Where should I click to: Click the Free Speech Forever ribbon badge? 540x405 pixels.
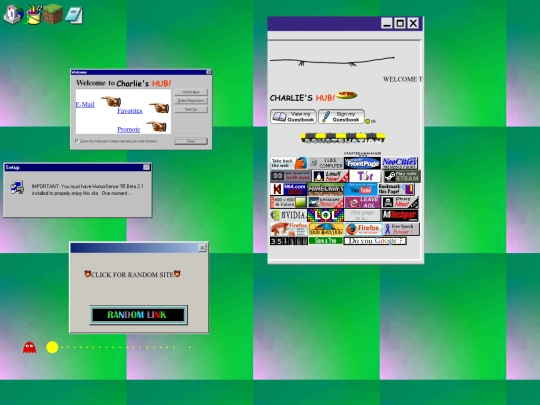point(401,229)
